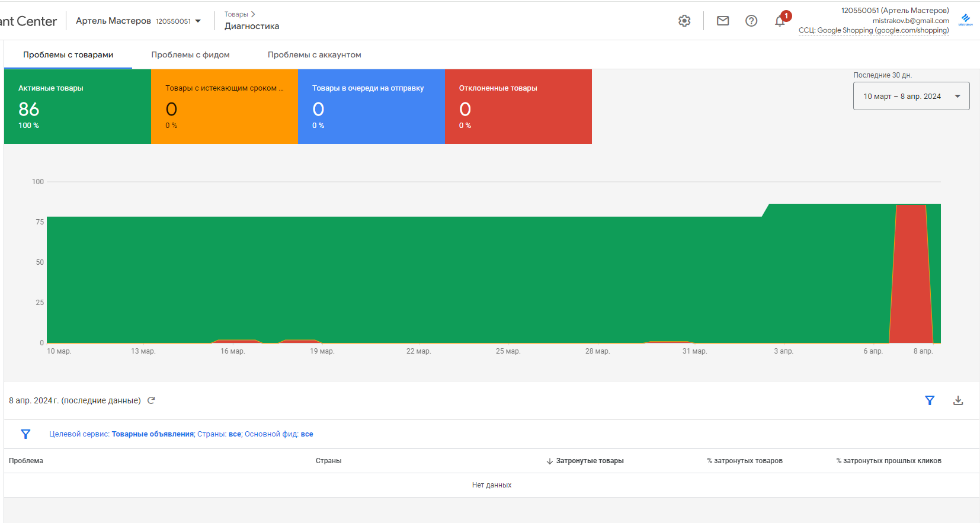Select the green Активные товары tile
The width and height of the screenshot is (980, 523).
(x=78, y=107)
